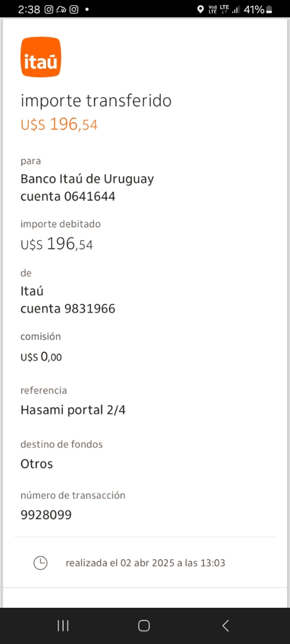
Task: Tap the Banco Itaú de Uruguay recipient name
Action: 87,179
